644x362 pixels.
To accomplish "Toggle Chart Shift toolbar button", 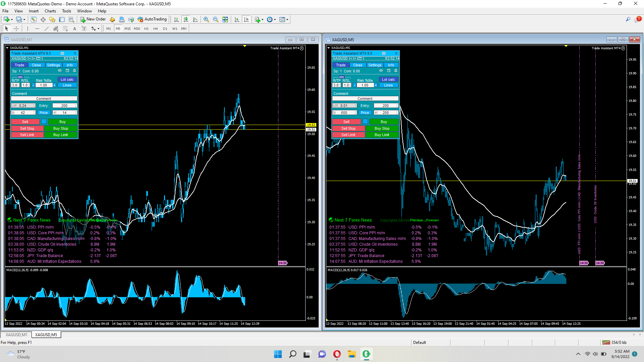I will (x=246, y=19).
